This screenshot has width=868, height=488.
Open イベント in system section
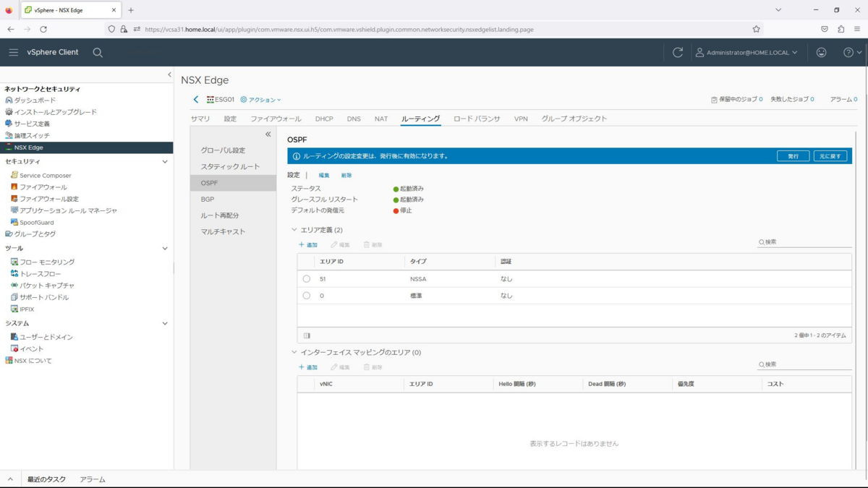31,349
